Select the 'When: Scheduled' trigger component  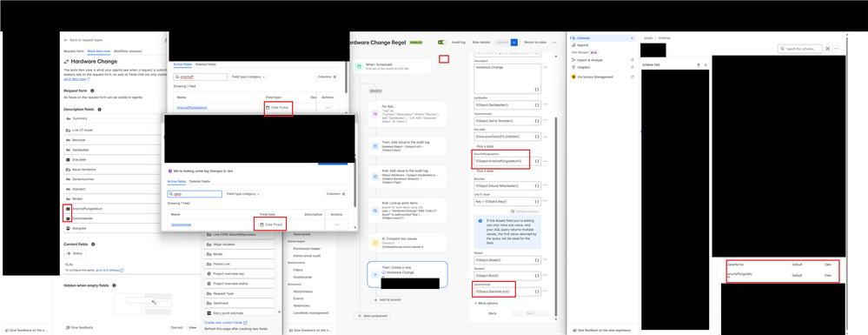pyautogui.click(x=392, y=66)
